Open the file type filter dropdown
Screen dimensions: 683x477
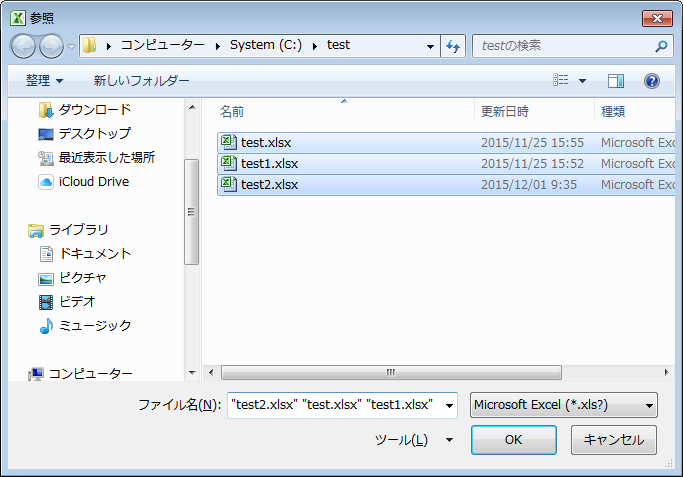pyautogui.click(x=563, y=405)
